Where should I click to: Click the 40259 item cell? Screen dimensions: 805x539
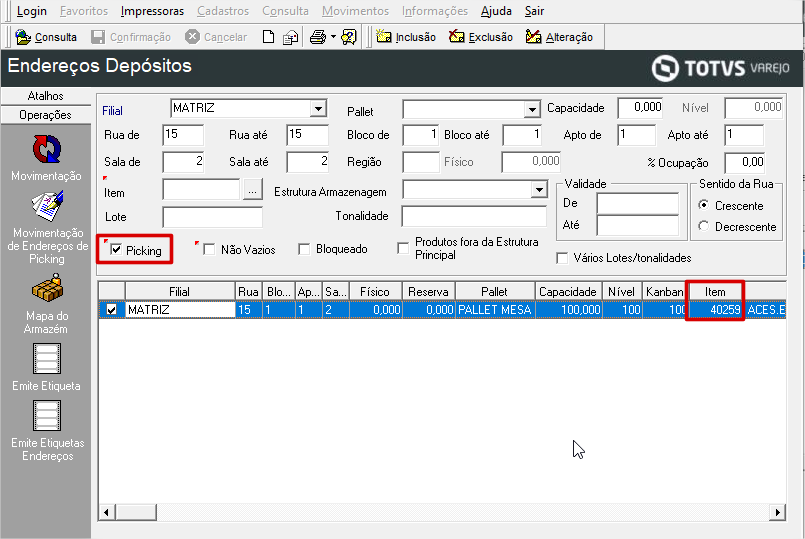click(x=715, y=310)
